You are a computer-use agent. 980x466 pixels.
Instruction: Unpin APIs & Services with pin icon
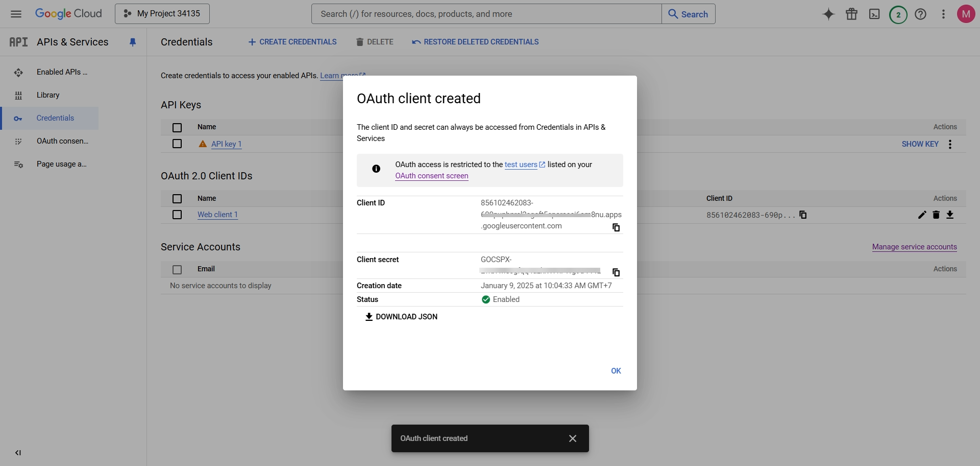tap(133, 42)
